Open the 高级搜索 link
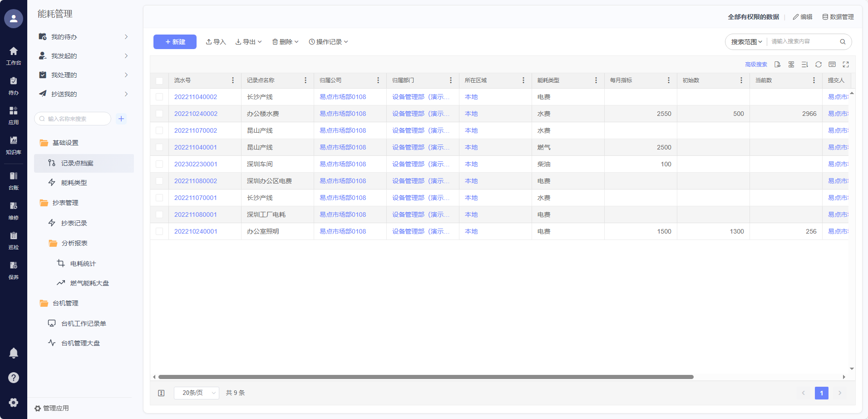Image resolution: width=868 pixels, height=419 pixels. [x=756, y=65]
